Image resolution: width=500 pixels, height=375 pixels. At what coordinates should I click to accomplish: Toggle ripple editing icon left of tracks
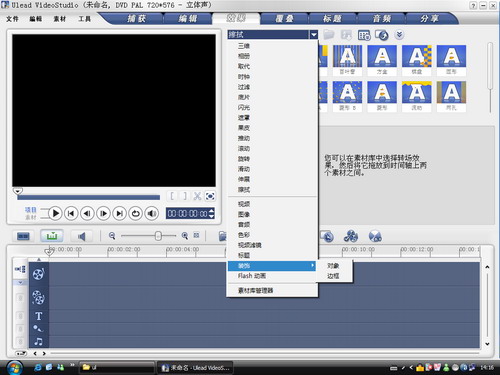coord(20,269)
